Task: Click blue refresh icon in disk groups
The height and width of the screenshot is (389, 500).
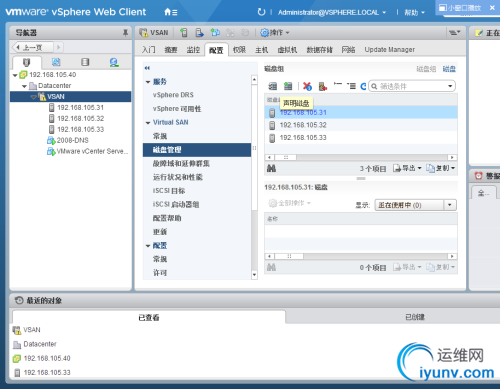Action: pyautogui.click(x=363, y=86)
